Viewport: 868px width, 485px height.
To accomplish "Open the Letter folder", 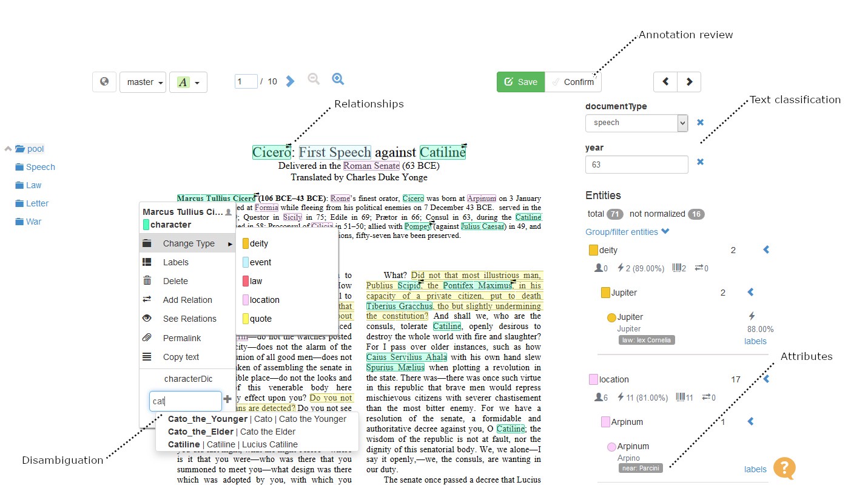I will point(32,203).
